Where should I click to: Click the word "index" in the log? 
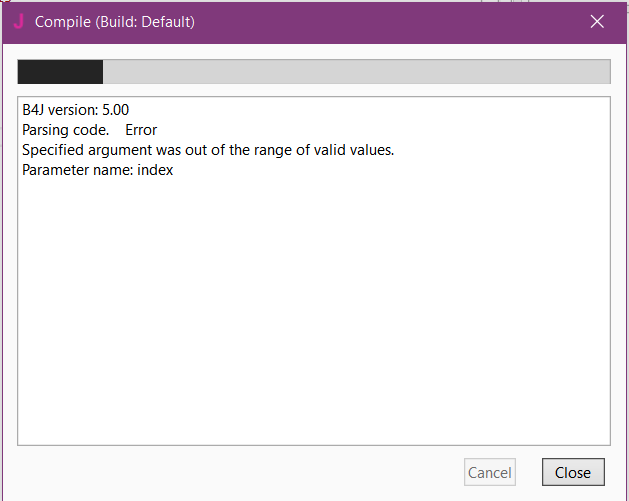point(155,170)
